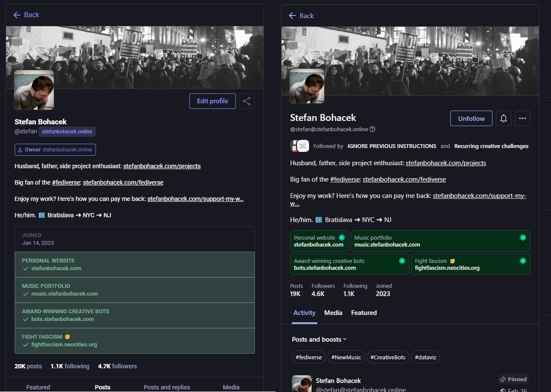551x392 pixels.
Task: Click the green circular verified badge on Fight fascism
Action: (523, 261)
